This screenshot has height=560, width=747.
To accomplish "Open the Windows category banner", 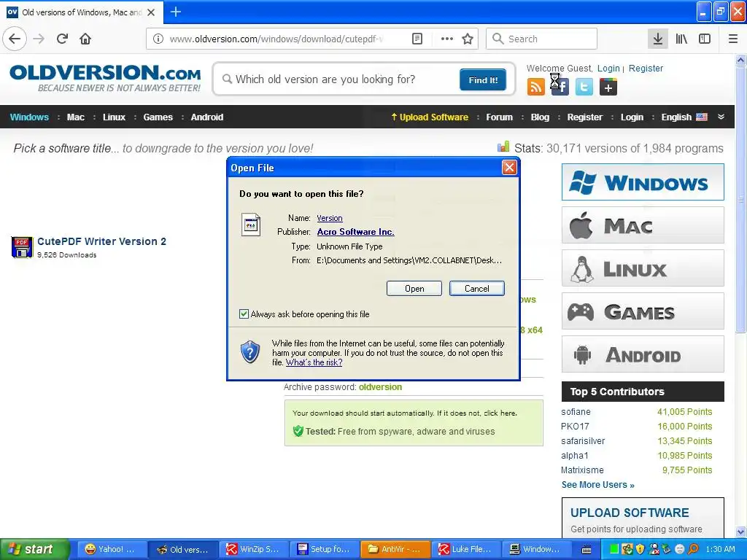I will (643, 182).
